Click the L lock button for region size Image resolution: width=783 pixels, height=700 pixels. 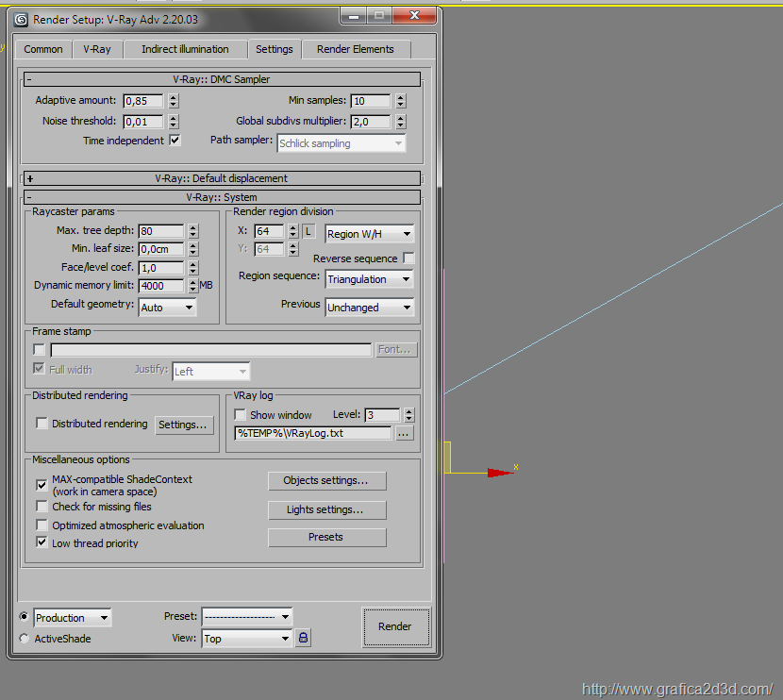click(308, 231)
